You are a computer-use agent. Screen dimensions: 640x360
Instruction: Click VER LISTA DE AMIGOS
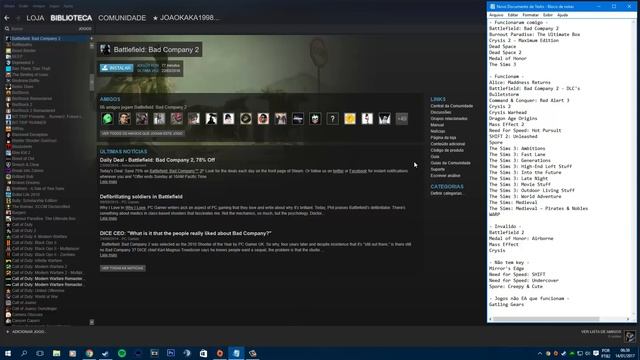(x=601, y=332)
